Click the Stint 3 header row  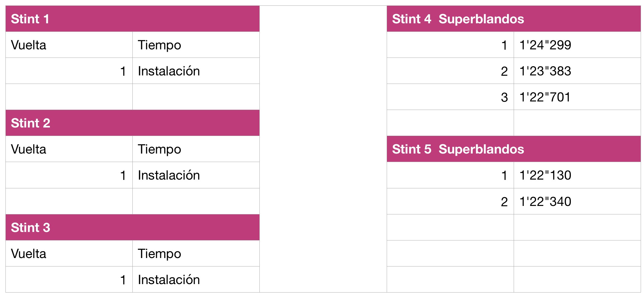[x=132, y=227]
